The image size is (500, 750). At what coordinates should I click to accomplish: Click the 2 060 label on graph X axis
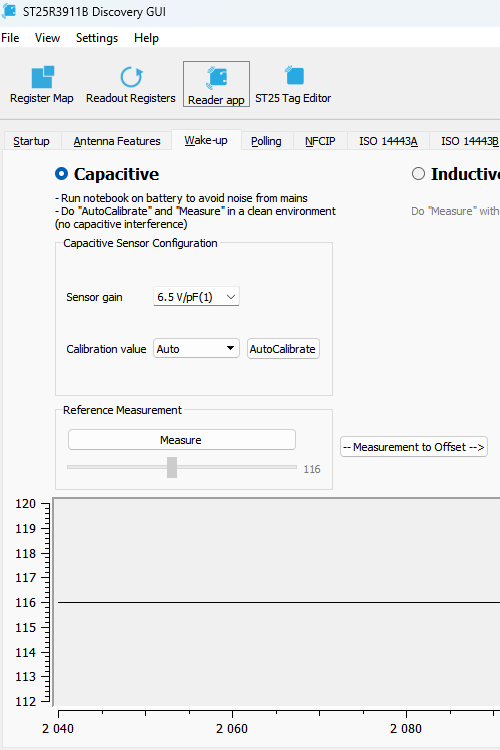(x=232, y=728)
